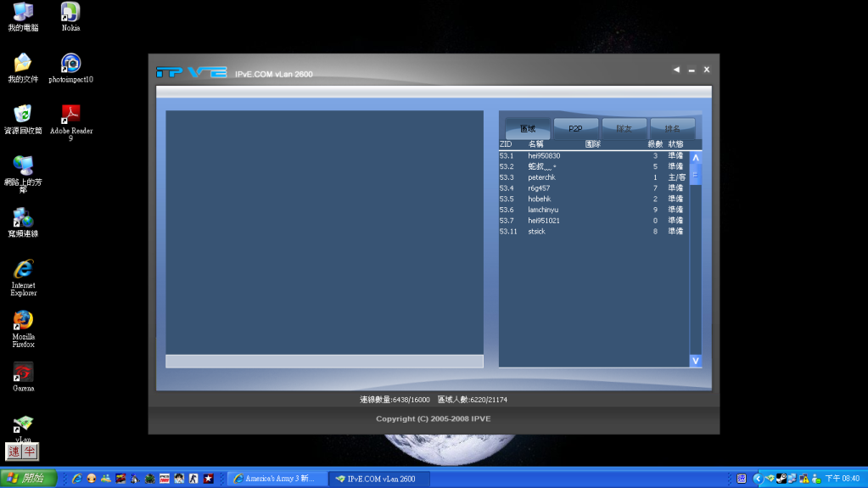This screenshot has width=868, height=488.
Task: Open the Garena desktop icon
Action: tap(23, 373)
